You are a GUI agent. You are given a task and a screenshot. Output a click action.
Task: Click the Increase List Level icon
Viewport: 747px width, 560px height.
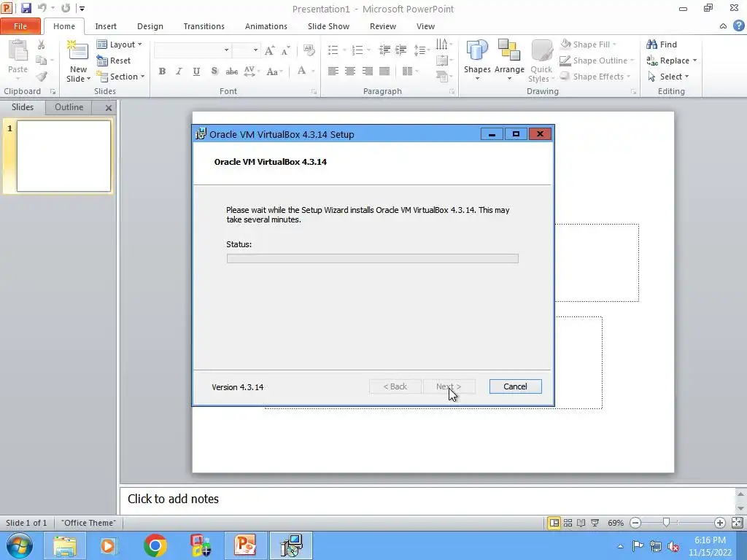401,50
